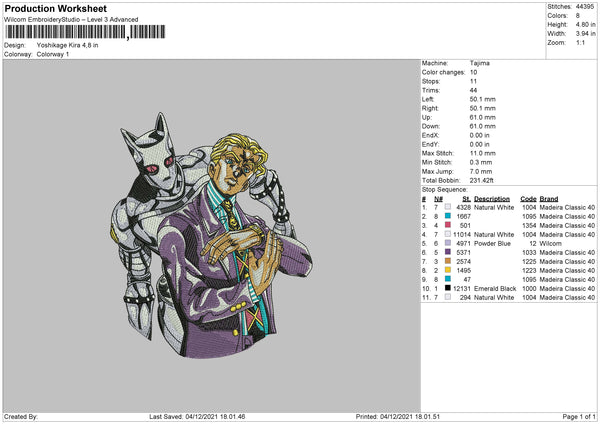Click the Natural White swatch in row 4
This screenshot has width=600, height=424.
point(448,234)
